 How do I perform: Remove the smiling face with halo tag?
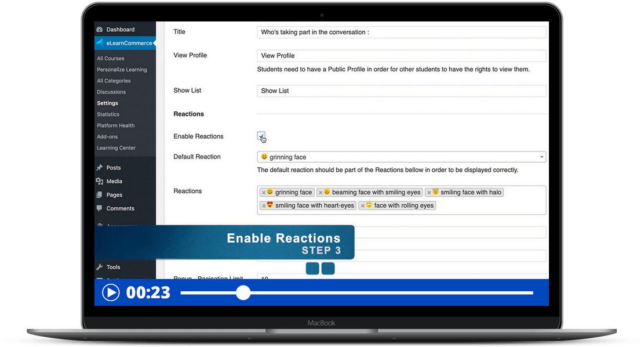pyautogui.click(x=429, y=193)
